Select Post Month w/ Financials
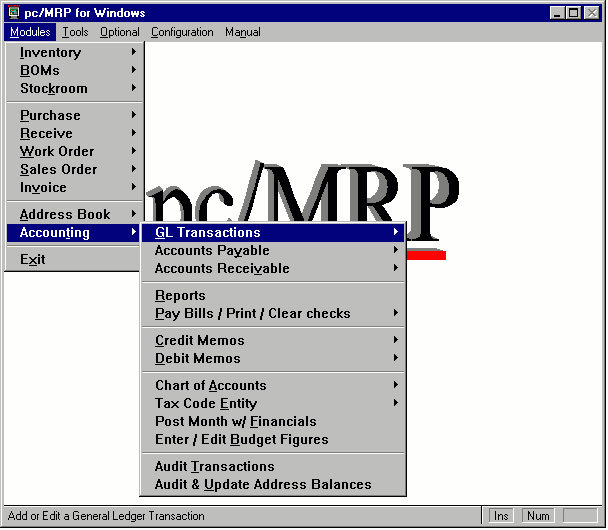Screen dimensions: 608x530 tap(273, 421)
